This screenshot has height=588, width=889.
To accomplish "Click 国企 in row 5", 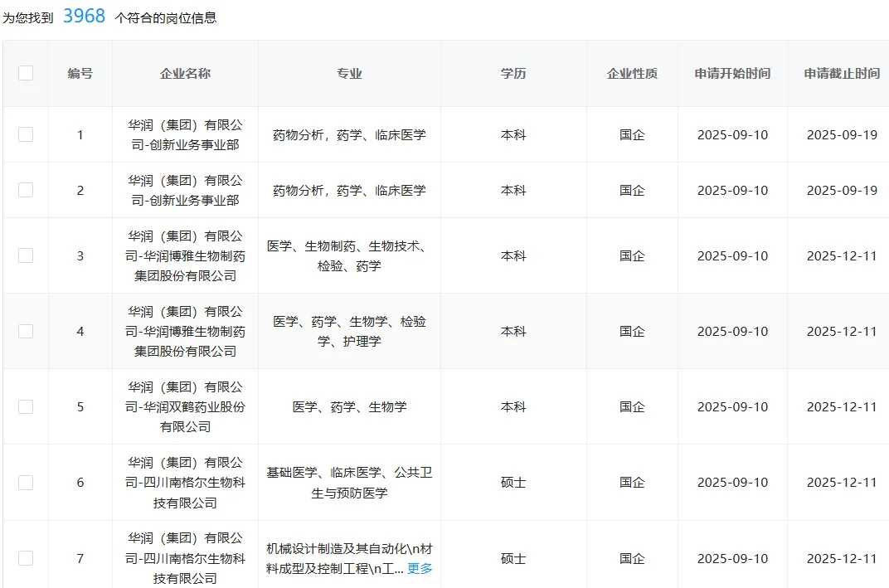I will 632,406.
